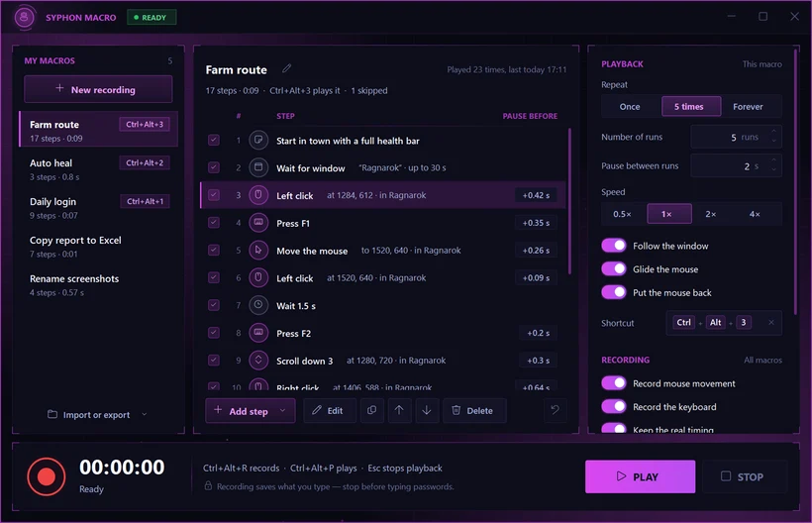Viewport: 812px width, 523px height.
Task: Increase Number of runs with up arrow
Action: point(773,132)
